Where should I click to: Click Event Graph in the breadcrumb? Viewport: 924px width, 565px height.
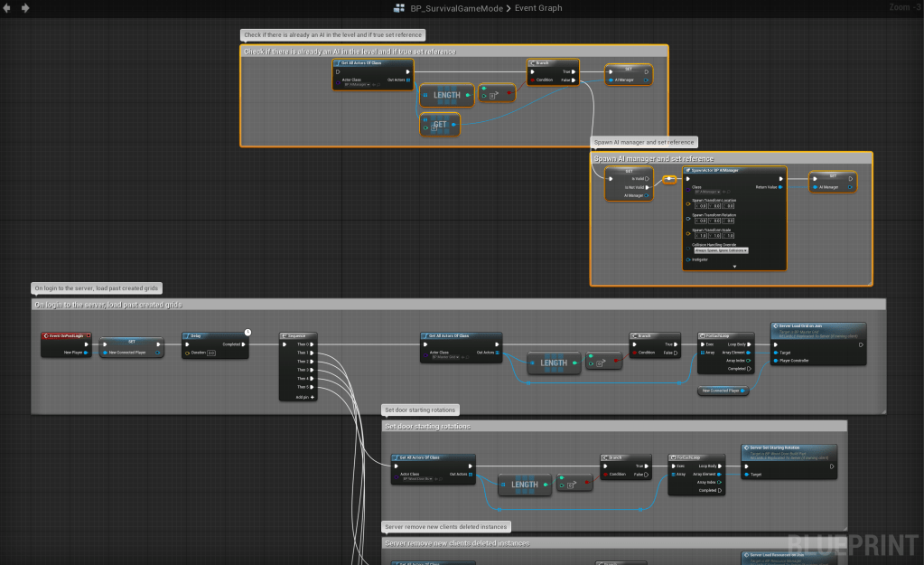pos(538,8)
